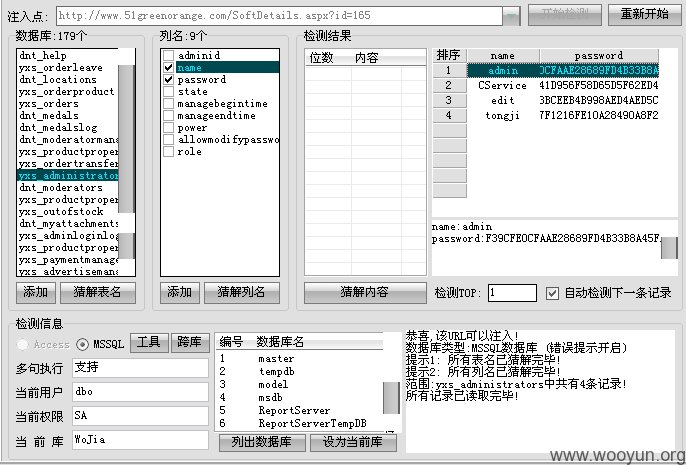Image resolution: width=686 pixels, height=465 pixels.
Task: Select the MSSQL radio button
Action: point(82,344)
